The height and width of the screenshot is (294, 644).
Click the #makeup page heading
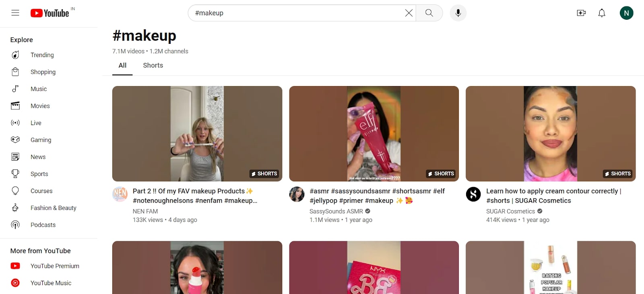point(144,36)
